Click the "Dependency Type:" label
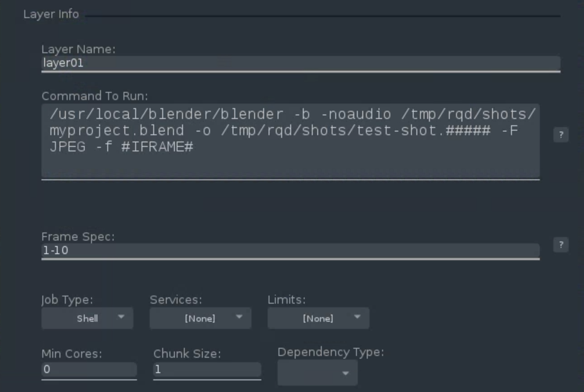This screenshot has width=584, height=392. point(331,352)
